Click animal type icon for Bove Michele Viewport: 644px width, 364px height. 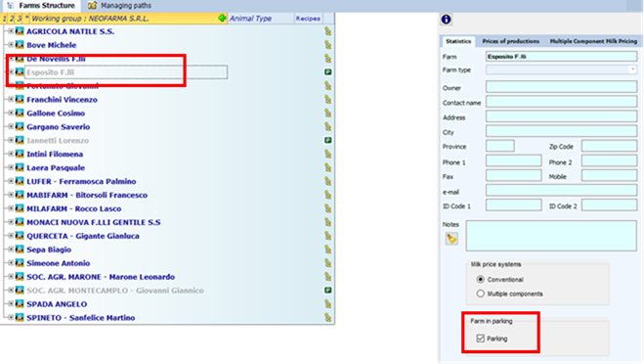pos(327,45)
